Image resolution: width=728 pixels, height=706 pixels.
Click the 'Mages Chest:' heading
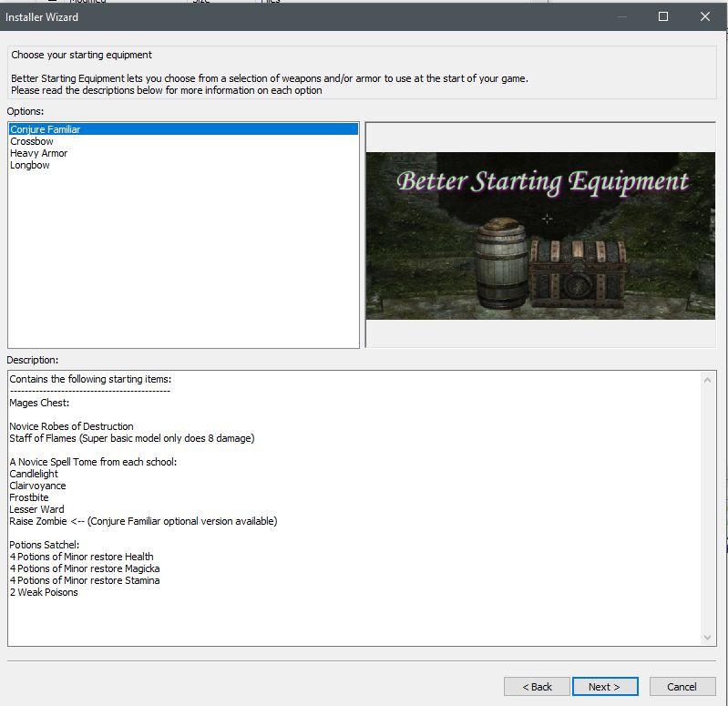(x=39, y=403)
